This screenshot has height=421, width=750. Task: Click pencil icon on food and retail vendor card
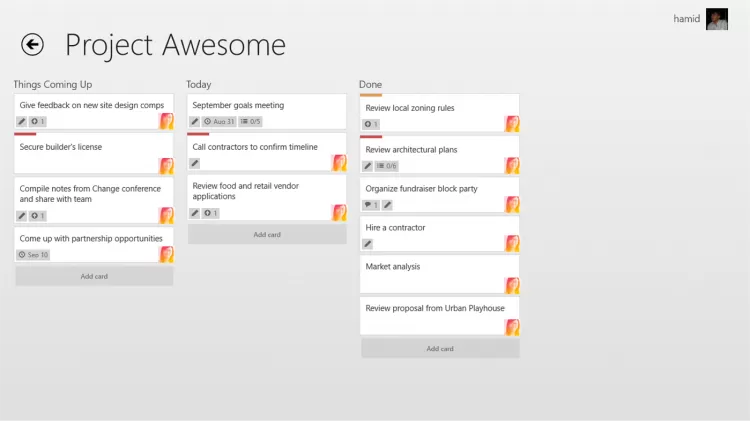(195, 213)
